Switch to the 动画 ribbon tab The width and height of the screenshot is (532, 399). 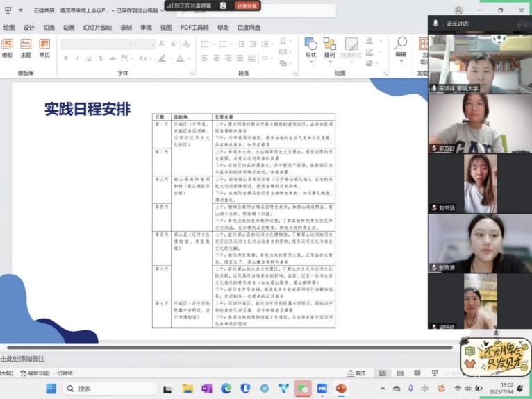click(x=69, y=28)
